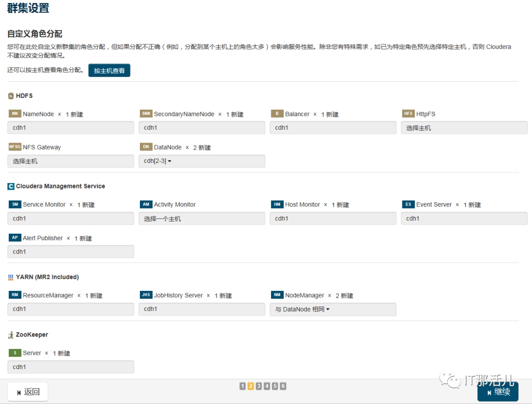Image resolution: width=532 pixels, height=404 pixels.
Task: Click the S ZooKeeper Server badge
Action: click(x=15, y=353)
